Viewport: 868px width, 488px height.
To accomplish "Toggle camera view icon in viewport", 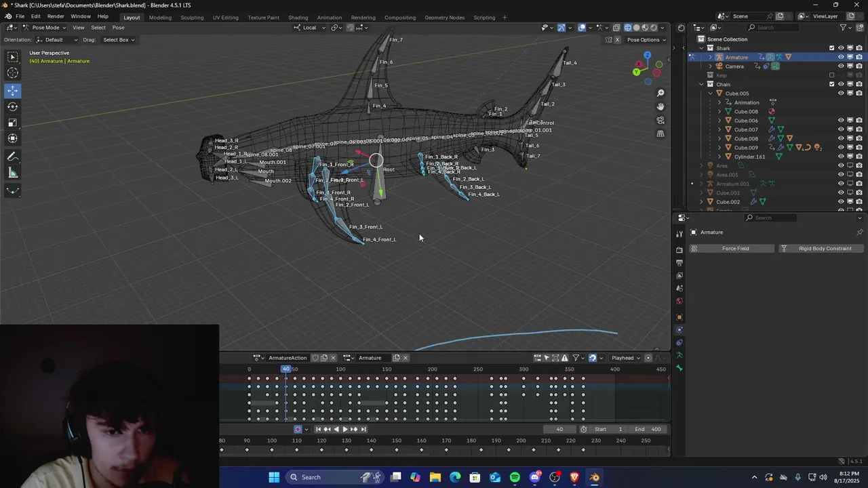I will [660, 120].
